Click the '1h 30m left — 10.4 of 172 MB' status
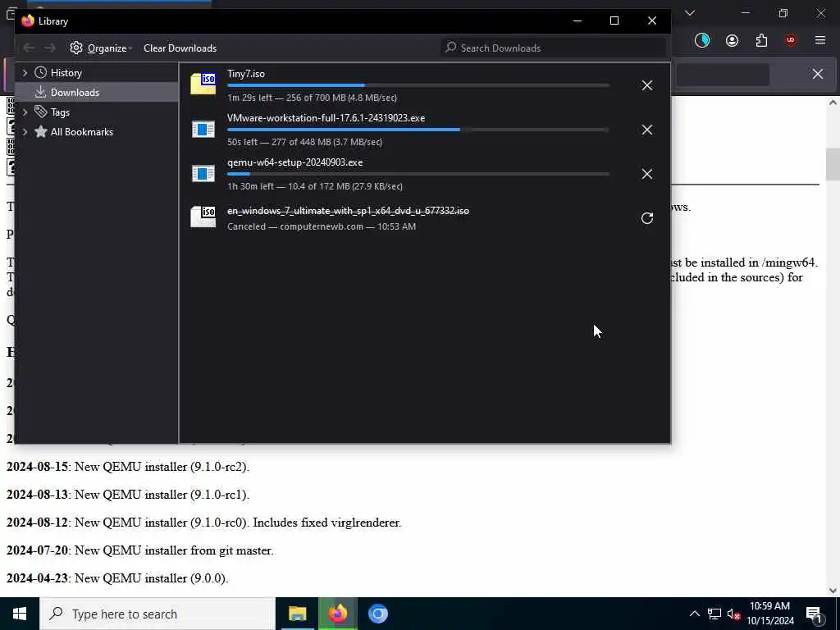The image size is (840, 630). (x=315, y=186)
